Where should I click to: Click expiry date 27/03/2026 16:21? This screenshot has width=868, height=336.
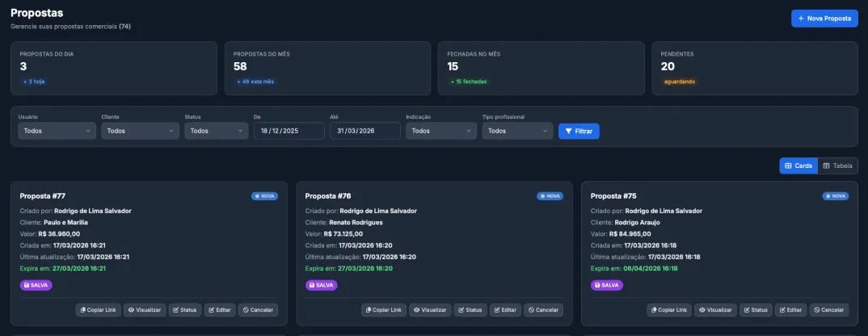pyautogui.click(x=79, y=268)
